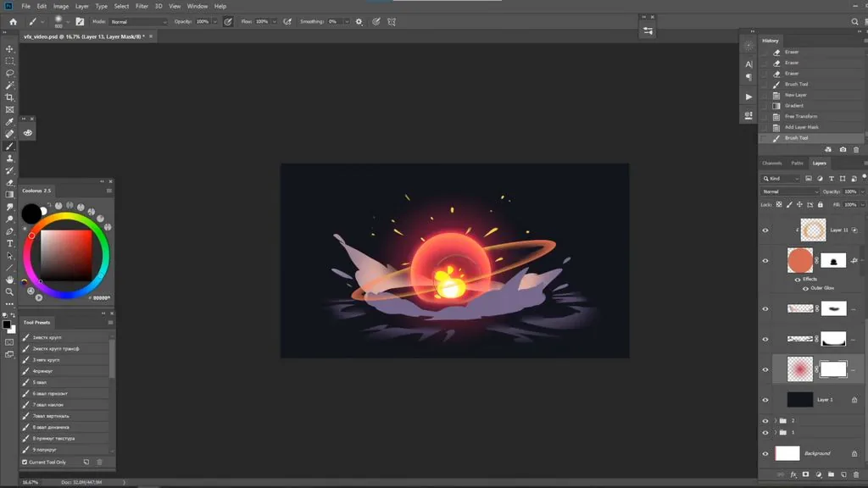
Task: Hide Layer 1 visibility eye
Action: [765, 400]
